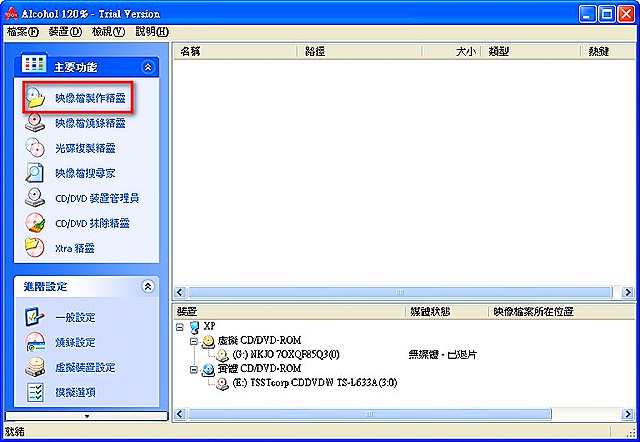This screenshot has height=442, width=640.
Task: Open CD/DVD 裝置管理員 link
Action: 97,198
